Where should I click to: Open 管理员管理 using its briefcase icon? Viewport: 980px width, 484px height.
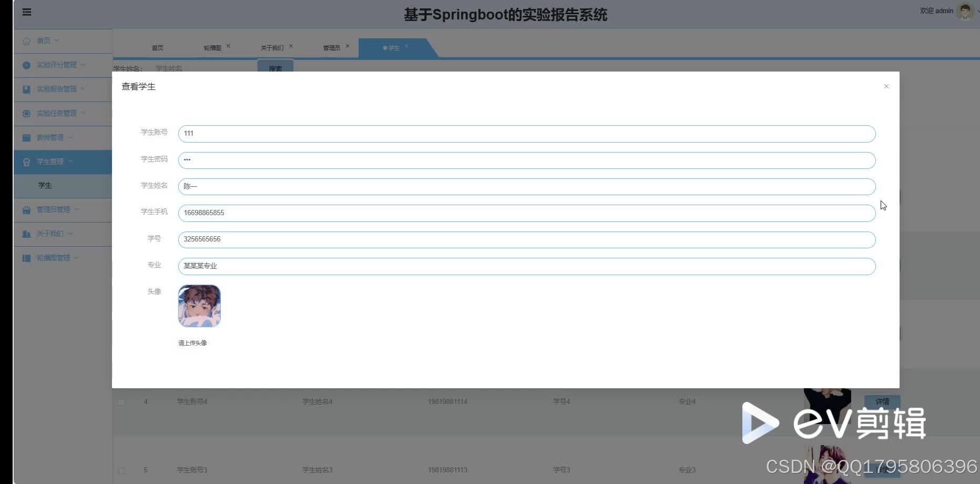26,209
